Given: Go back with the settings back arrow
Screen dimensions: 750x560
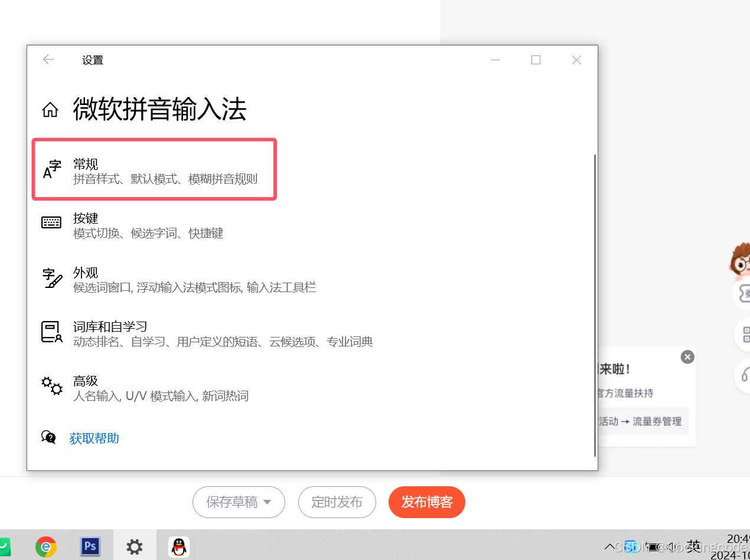Looking at the screenshot, I should (48, 60).
